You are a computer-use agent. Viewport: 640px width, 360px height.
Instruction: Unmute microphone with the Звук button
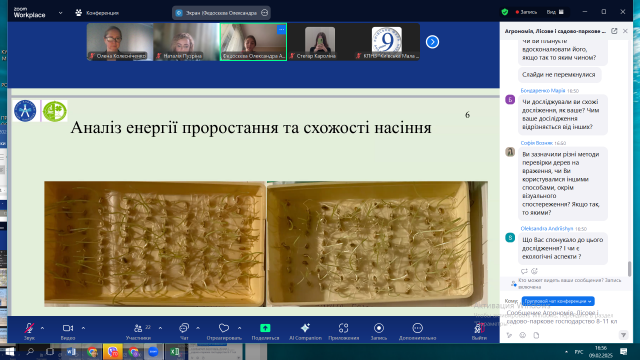click(29, 331)
